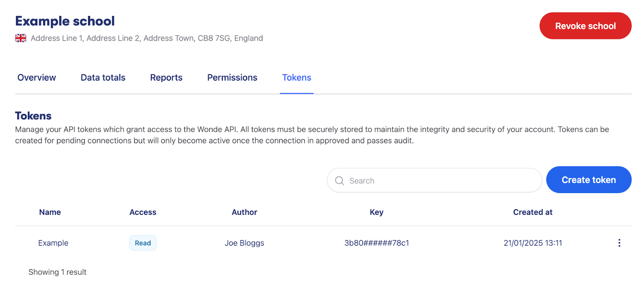Click the Revoke school button
Viewport: 644px width, 287px height.
pos(585,25)
